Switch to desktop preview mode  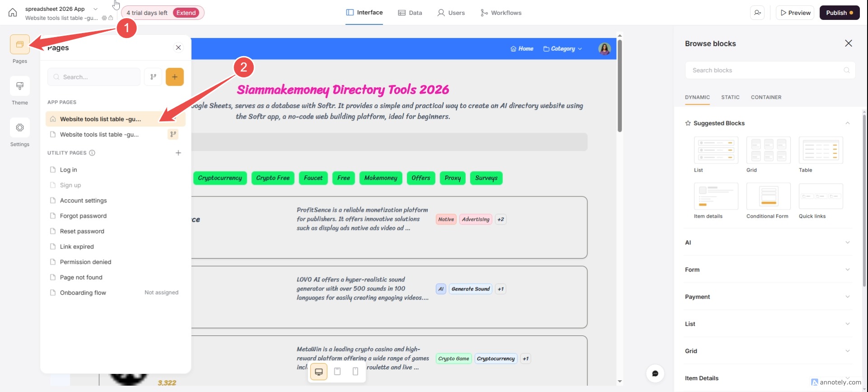pyautogui.click(x=319, y=372)
